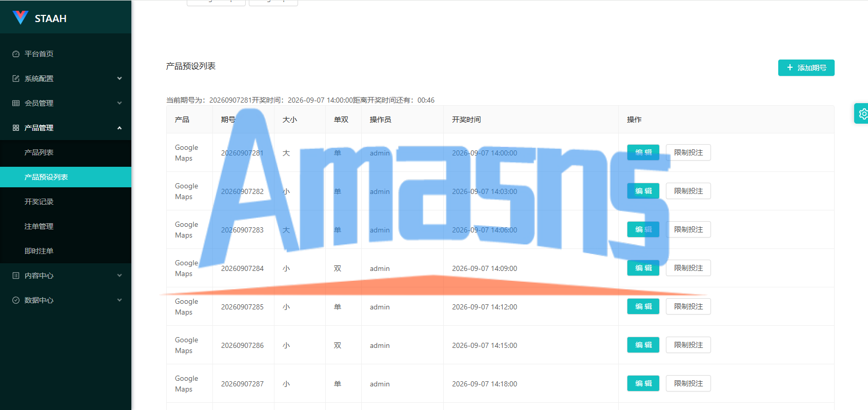Click the 产品预设列表 page heading
The width and height of the screenshot is (868, 410).
[191, 66]
